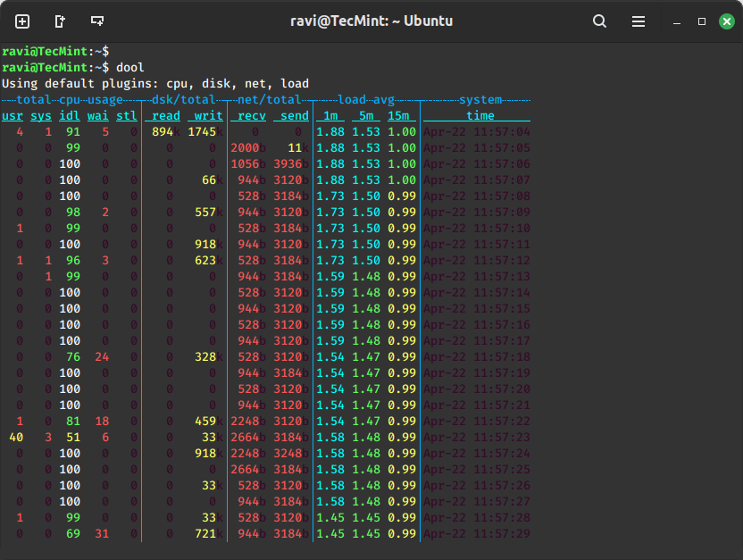The width and height of the screenshot is (743, 560).
Task: Click the wait value '18'
Action: point(102,422)
